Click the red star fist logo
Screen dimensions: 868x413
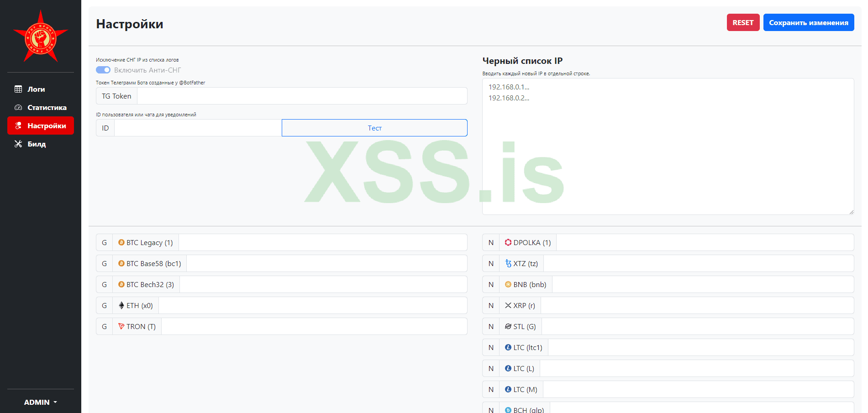[41, 37]
